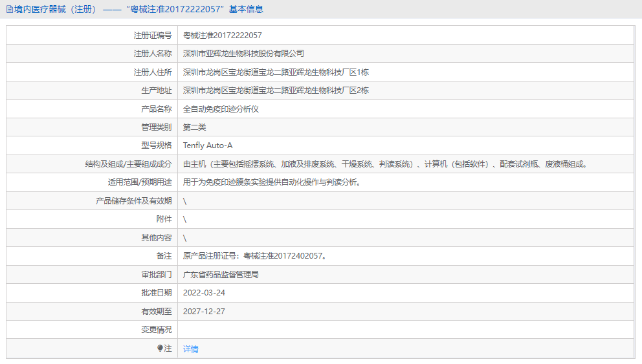Click the remark 原产品注册证号：粤械注准20172402057
The image size is (642, 364).
pyautogui.click(x=255, y=256)
